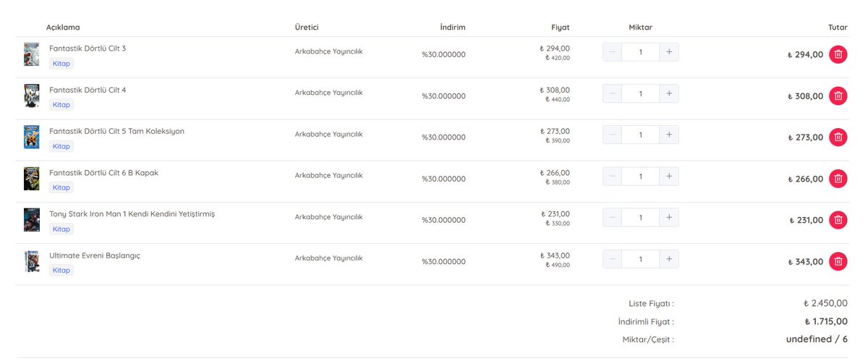This screenshot has height=361, width=868.
Task: Increase quantity of Fantastik Dörtlü Cilt 3
Action: (669, 52)
